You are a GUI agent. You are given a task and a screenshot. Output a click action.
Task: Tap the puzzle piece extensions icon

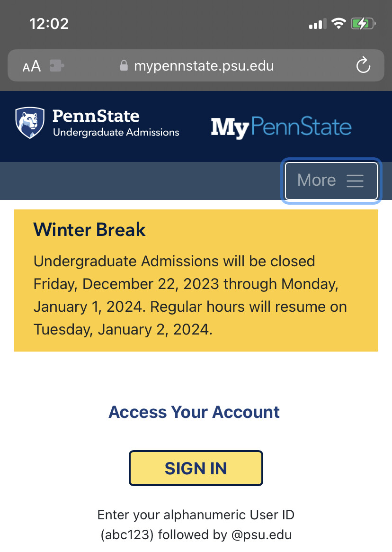56,65
